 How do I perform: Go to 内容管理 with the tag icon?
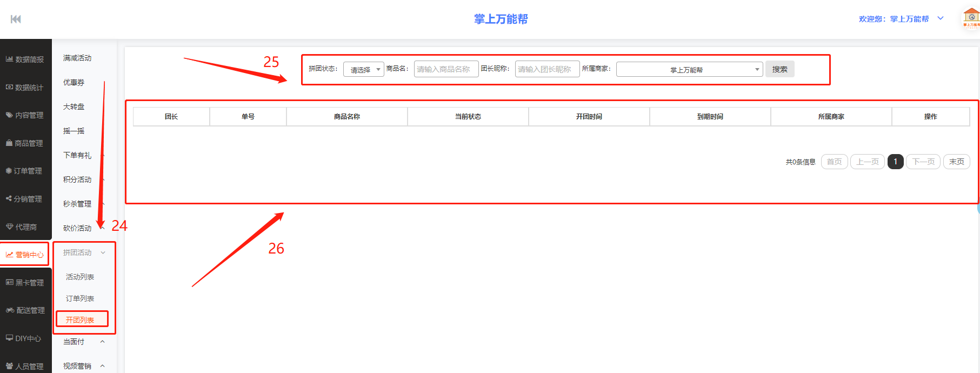click(x=25, y=115)
